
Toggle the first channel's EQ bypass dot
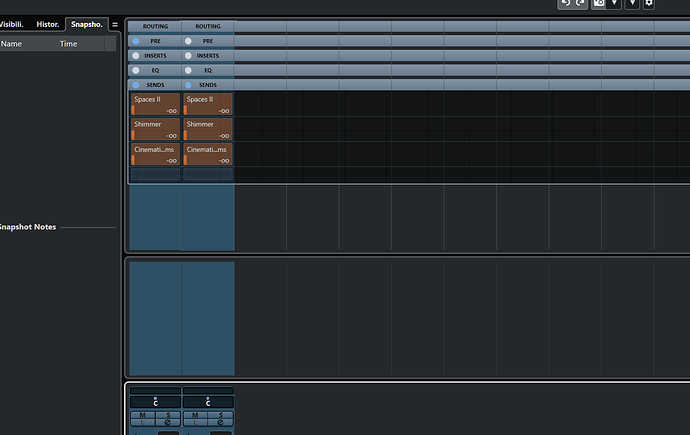136,70
